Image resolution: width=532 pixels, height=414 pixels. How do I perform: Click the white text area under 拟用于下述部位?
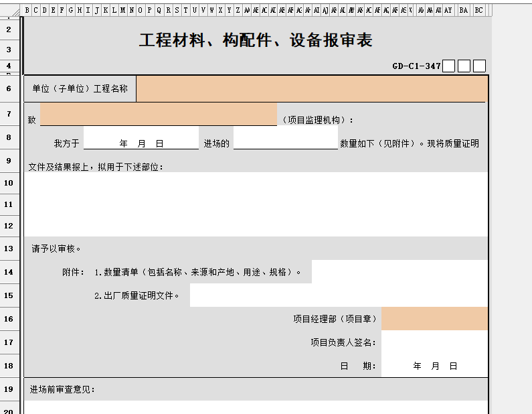click(x=256, y=204)
